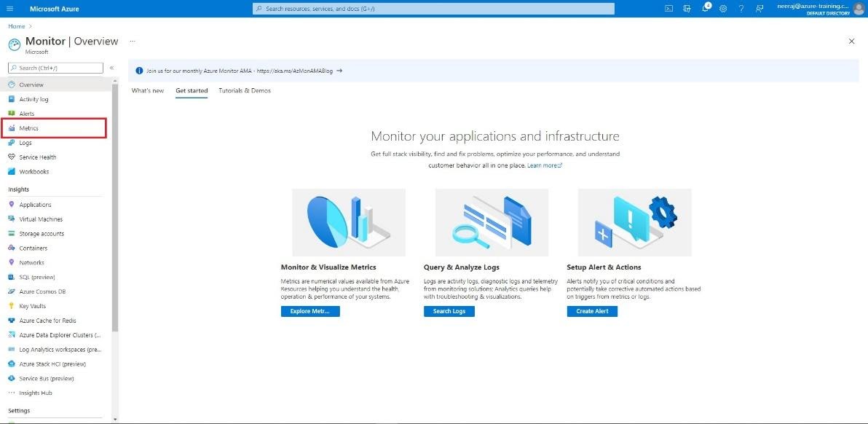868x424 pixels.
Task: Open portal settings with the gear icon
Action: tap(723, 9)
